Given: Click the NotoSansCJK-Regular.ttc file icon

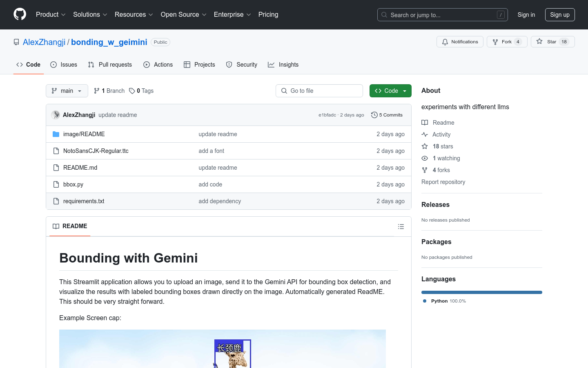Looking at the screenshot, I should 56,151.
